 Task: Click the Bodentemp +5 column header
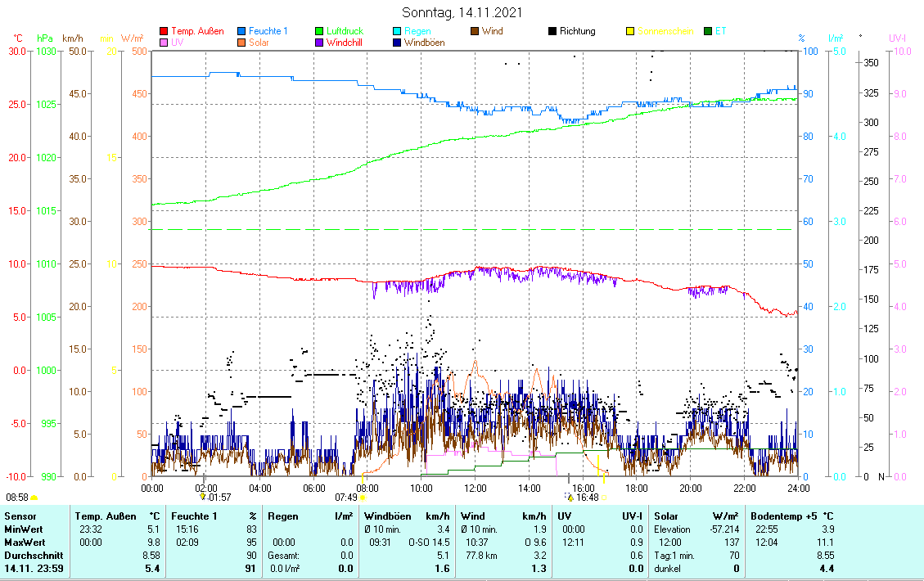click(x=781, y=516)
